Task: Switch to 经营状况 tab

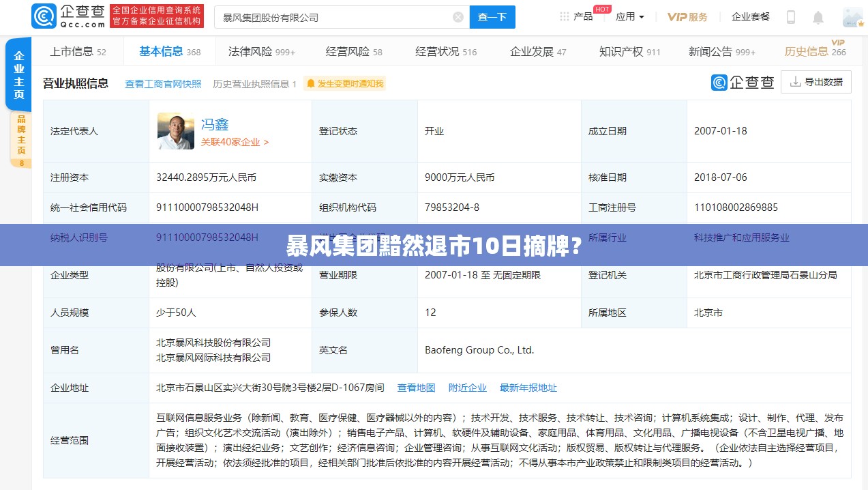Action: pos(446,51)
